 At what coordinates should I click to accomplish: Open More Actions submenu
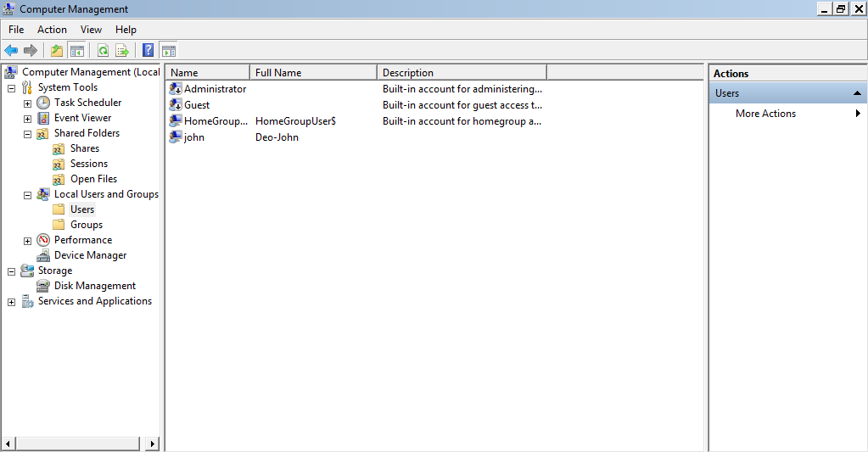click(787, 114)
